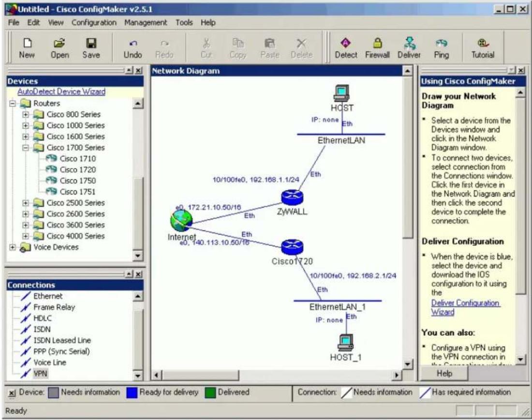Click the New toolbar icon

(x=27, y=47)
